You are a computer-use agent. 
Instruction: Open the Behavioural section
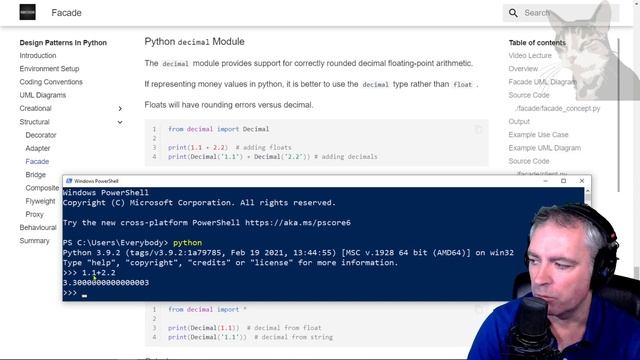tap(38, 227)
